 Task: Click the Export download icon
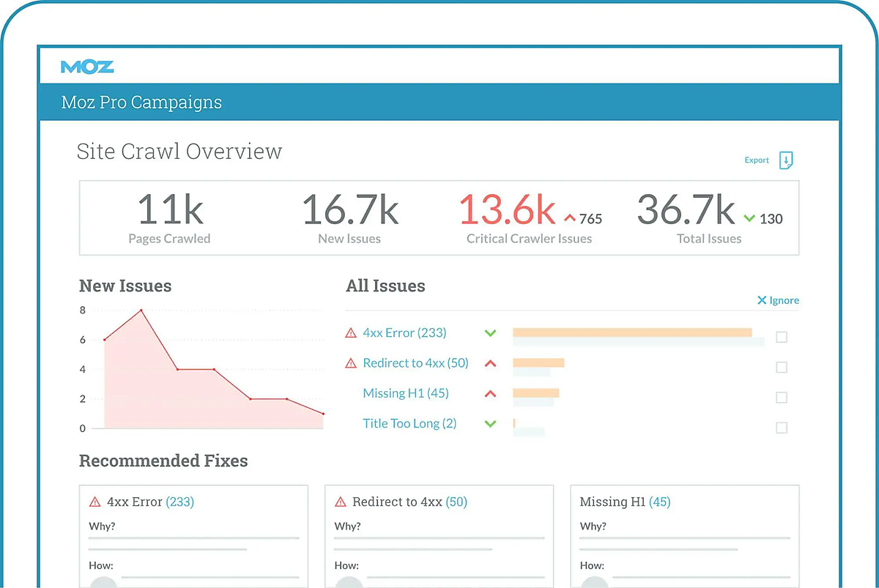pos(786,160)
